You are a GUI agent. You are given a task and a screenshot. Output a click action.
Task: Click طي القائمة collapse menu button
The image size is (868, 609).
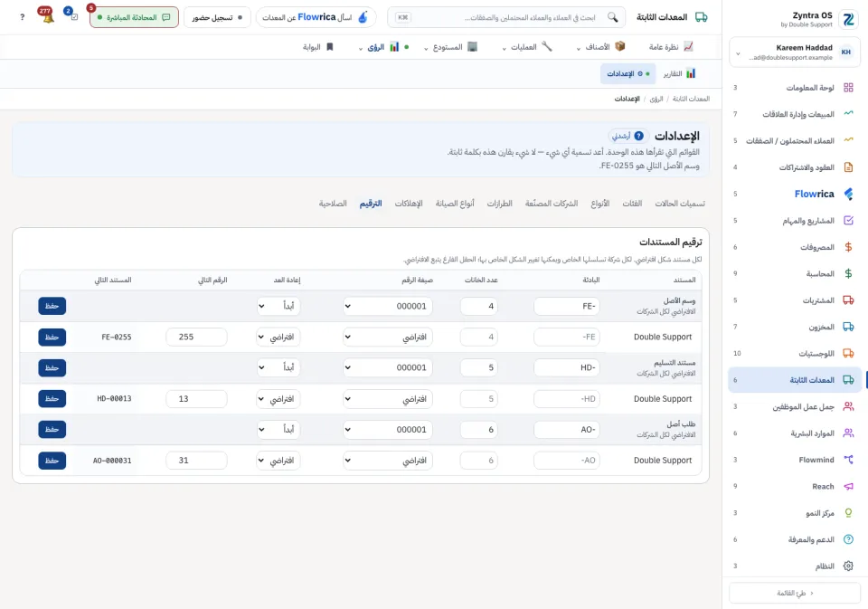point(795,593)
